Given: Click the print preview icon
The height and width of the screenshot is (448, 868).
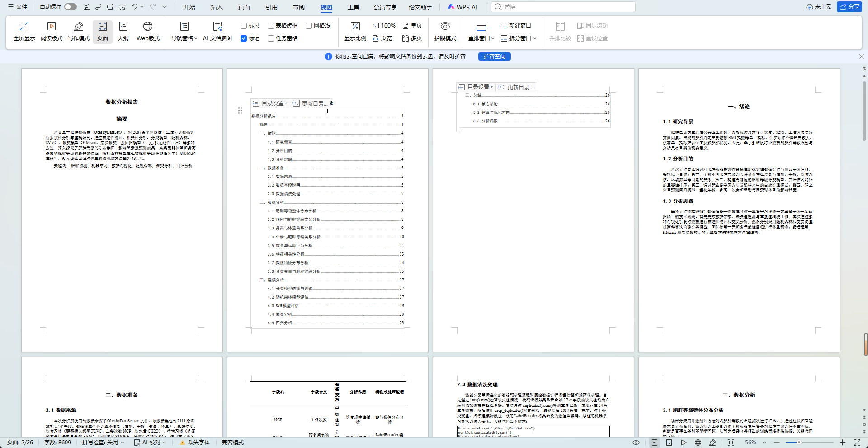Looking at the screenshot, I should 122,7.
